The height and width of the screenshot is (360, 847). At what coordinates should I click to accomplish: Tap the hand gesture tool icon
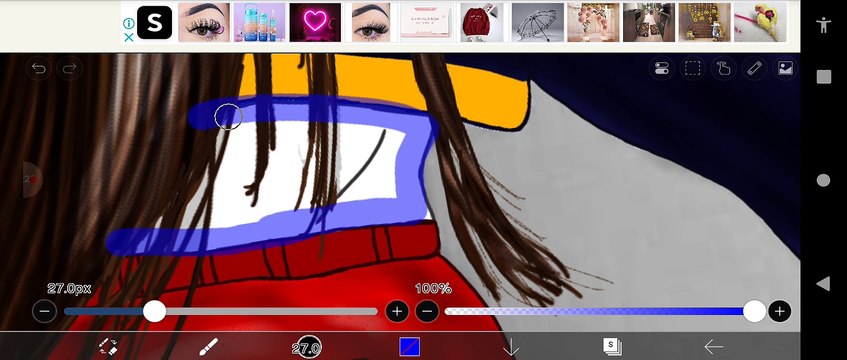click(723, 68)
